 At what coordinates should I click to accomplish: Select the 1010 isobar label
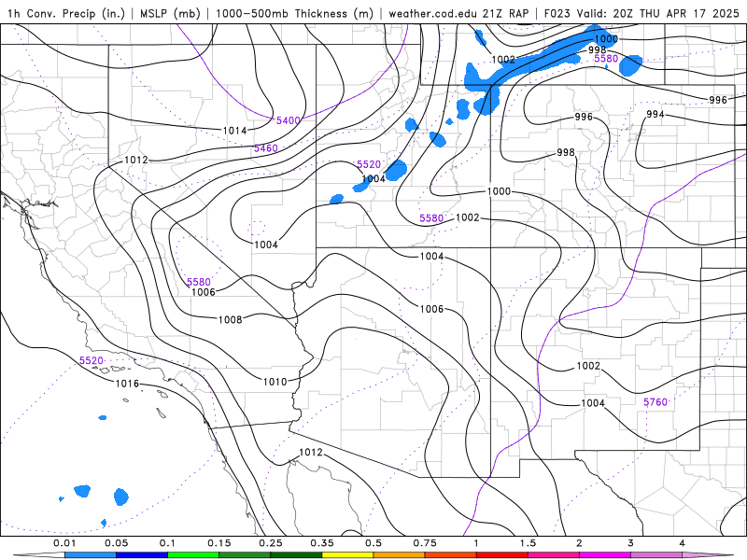tap(275, 382)
